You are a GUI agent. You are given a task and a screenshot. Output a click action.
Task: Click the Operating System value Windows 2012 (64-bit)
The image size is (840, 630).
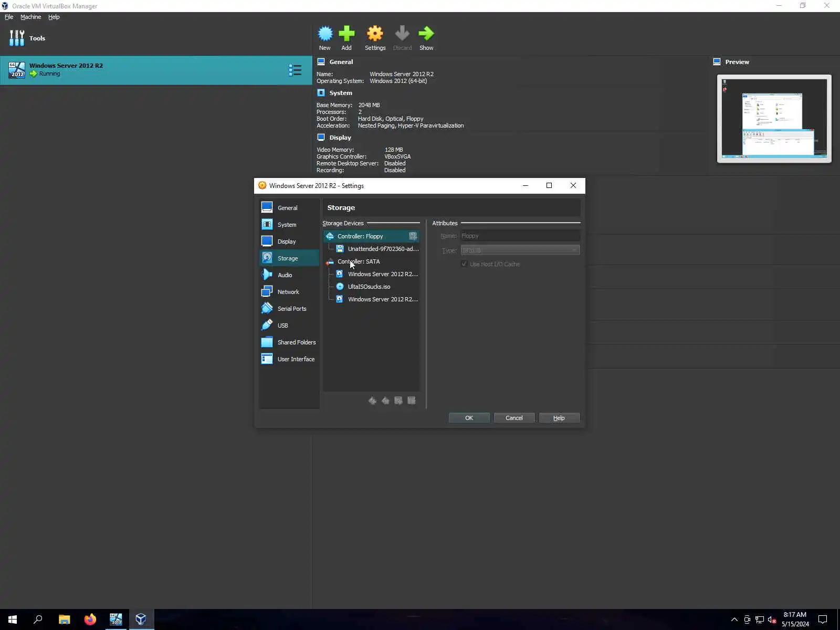coord(398,81)
